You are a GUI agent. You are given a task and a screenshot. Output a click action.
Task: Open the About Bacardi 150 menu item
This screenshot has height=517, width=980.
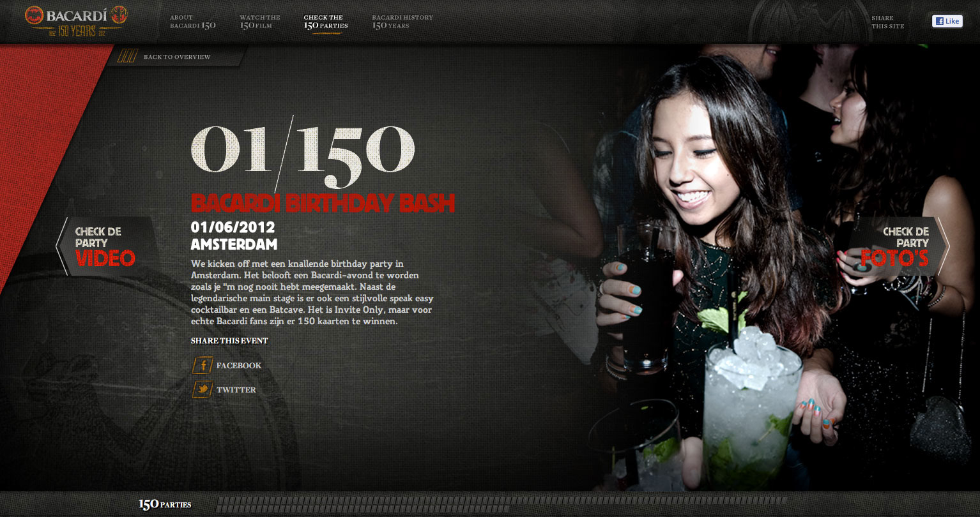click(x=192, y=22)
